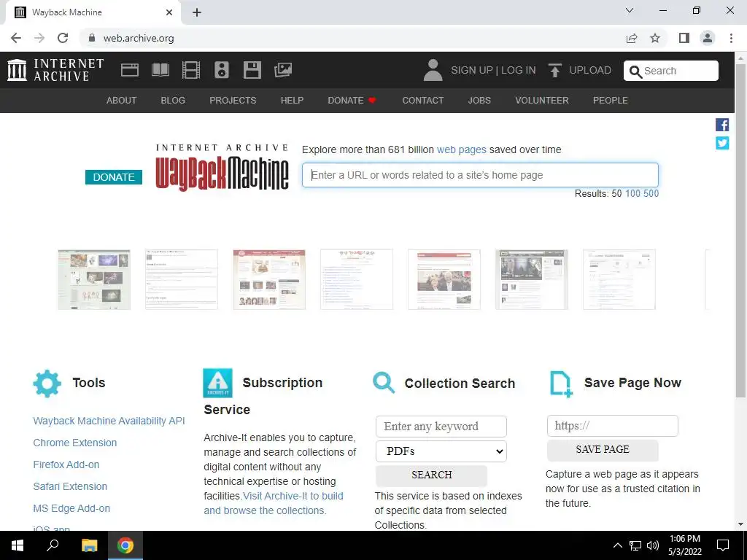Focus the Wayback Machine URL search field
Viewport: 747px width, 560px height.
pos(480,175)
